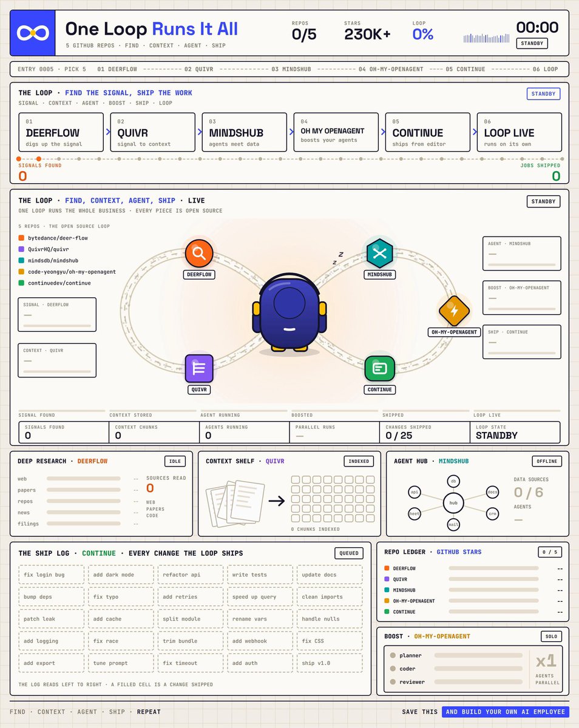Click the audio waveform bars in header

486,38
